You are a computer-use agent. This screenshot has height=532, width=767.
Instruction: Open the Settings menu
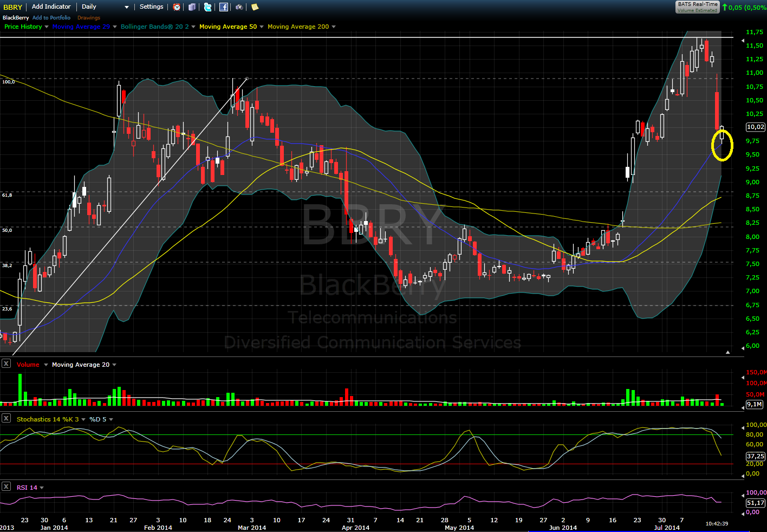click(x=151, y=7)
